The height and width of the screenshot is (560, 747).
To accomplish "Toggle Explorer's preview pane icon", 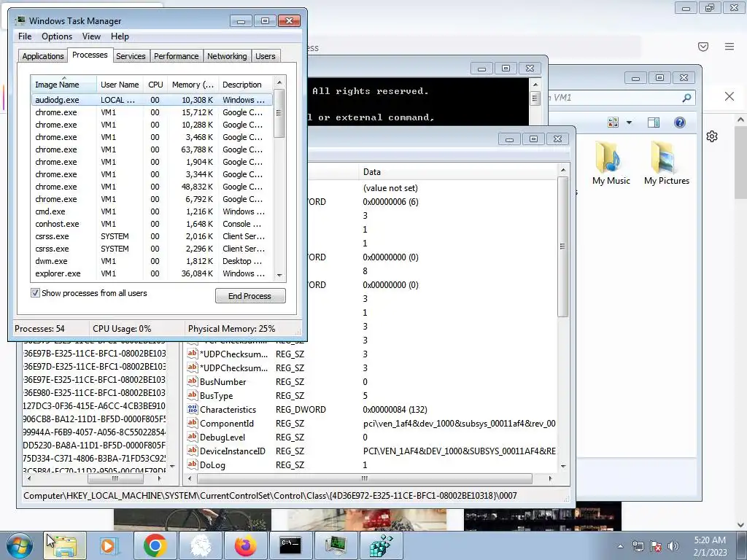I will click(x=654, y=122).
